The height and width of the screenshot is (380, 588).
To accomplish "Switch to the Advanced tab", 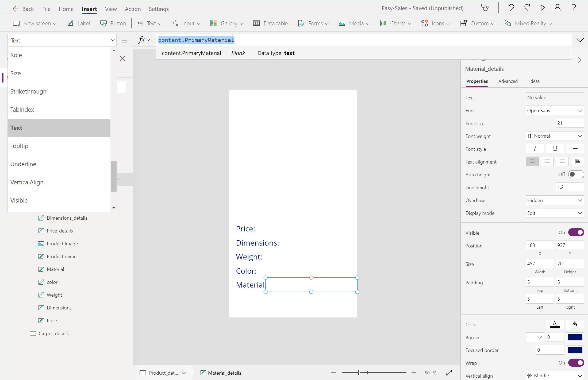I will tap(508, 81).
